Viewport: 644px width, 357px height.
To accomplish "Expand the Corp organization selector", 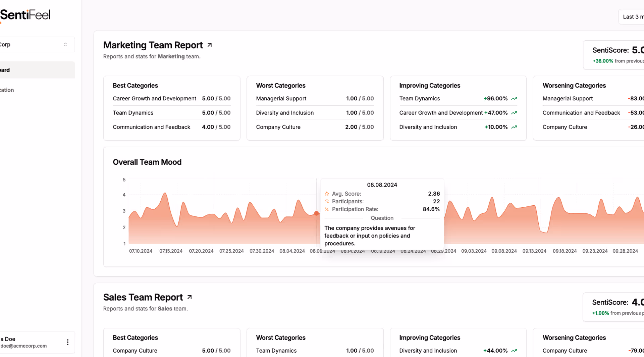I will (37, 45).
